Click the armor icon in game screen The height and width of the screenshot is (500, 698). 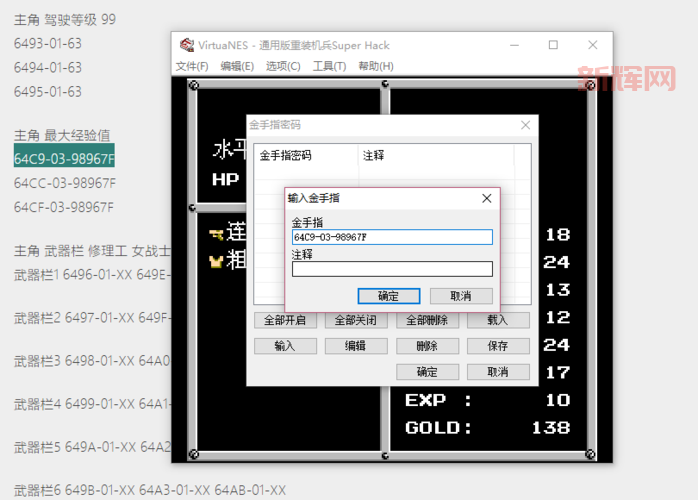(214, 260)
